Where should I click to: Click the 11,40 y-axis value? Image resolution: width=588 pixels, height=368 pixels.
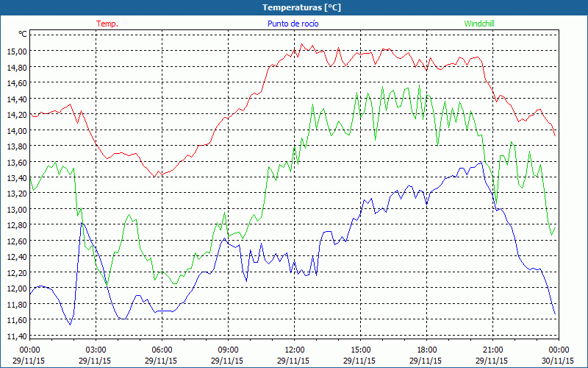[17, 336]
